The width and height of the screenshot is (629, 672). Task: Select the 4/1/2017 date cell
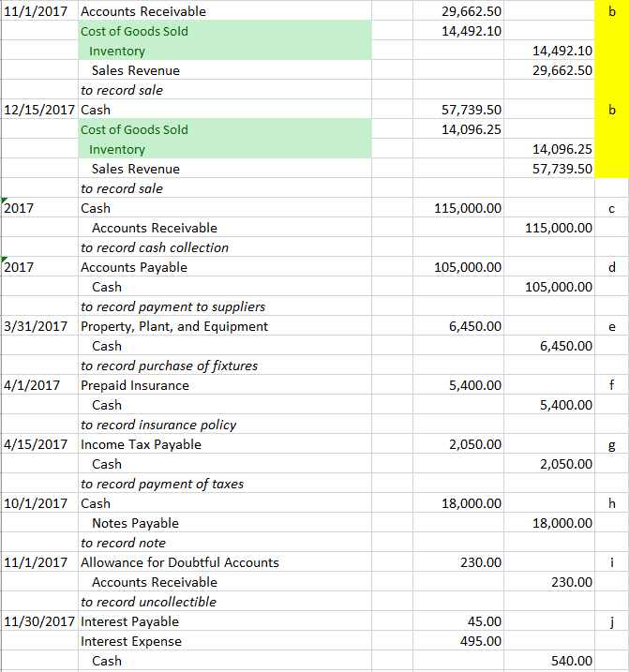[39, 385]
